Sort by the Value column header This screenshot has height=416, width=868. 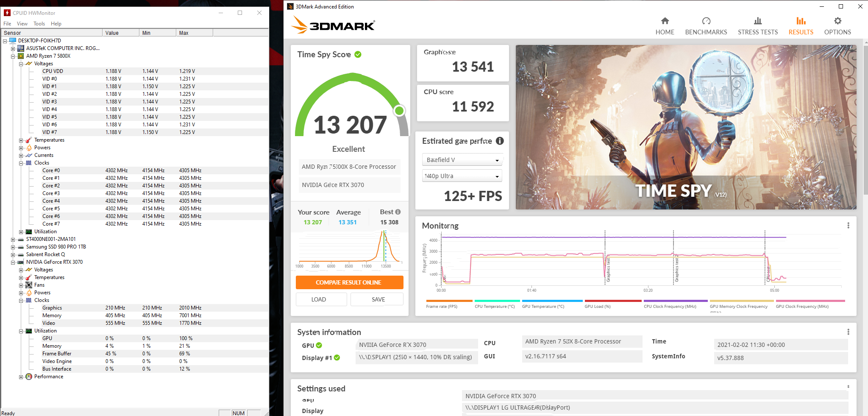click(121, 33)
